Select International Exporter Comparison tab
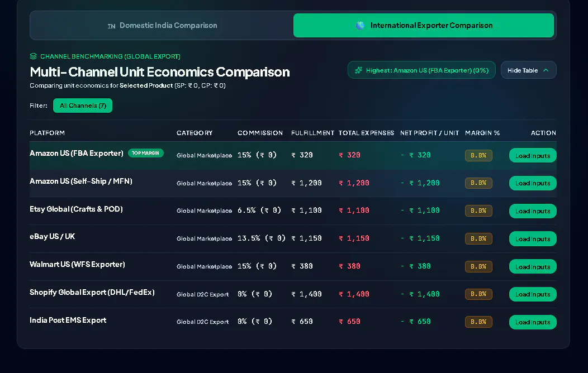Screen dimensions: 588x373 point(423,26)
